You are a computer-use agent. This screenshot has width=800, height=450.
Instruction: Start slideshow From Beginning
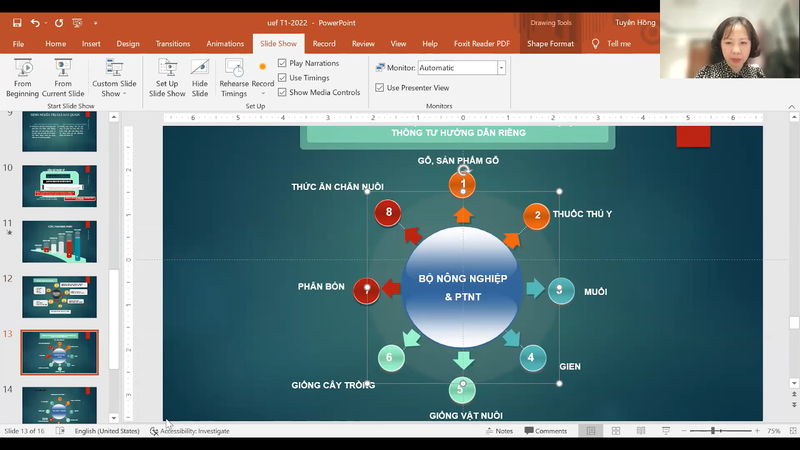pos(22,76)
